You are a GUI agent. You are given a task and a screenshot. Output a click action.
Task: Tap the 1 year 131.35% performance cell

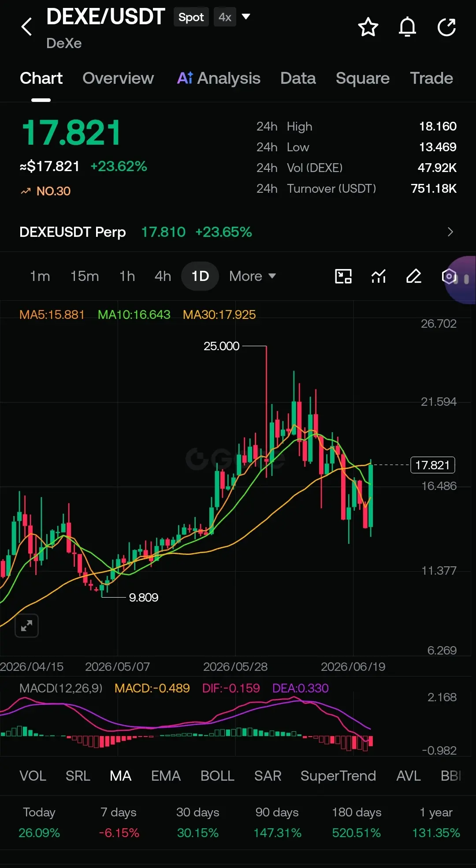pyautogui.click(x=436, y=823)
